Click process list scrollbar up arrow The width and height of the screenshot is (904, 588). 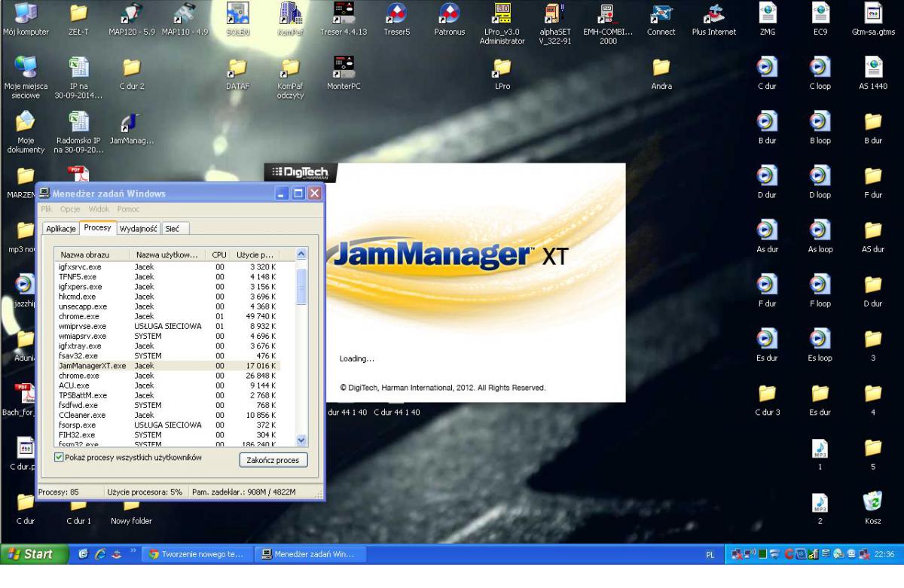(302, 254)
